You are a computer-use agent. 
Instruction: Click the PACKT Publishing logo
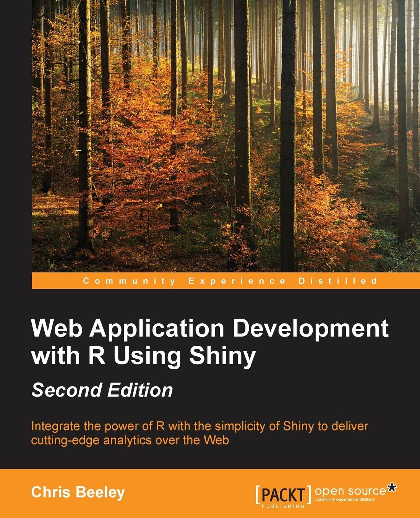point(283,497)
